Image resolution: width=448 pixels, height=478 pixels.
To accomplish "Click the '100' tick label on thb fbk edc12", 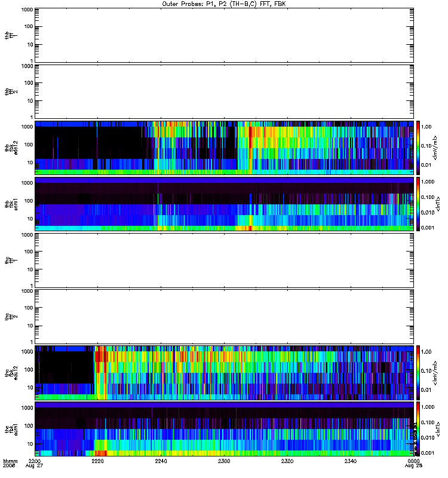I will click(x=29, y=145).
